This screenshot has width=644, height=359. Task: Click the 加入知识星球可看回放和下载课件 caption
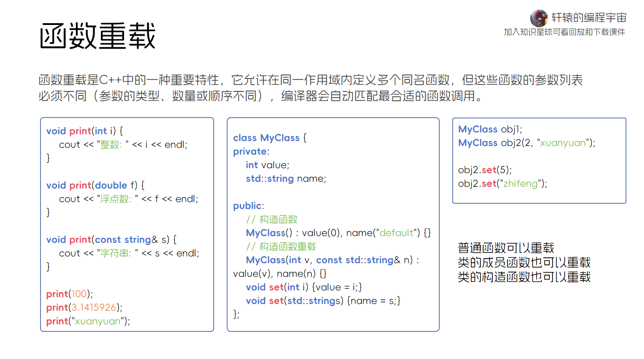point(564,32)
